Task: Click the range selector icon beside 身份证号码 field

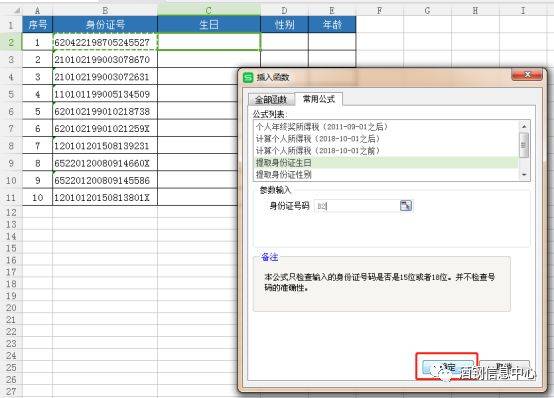Action: click(x=406, y=205)
